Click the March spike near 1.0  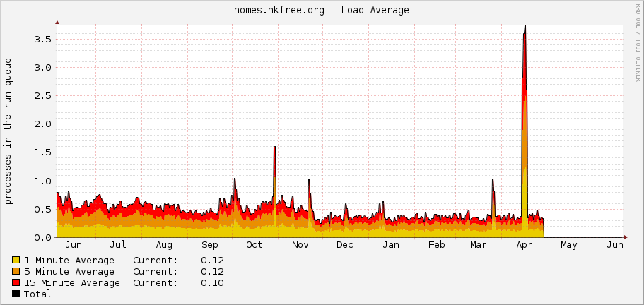click(493, 180)
